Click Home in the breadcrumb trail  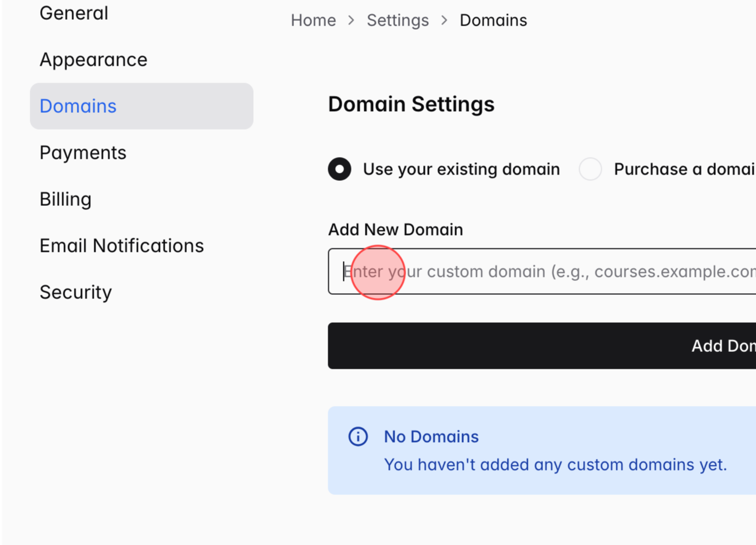(x=313, y=20)
